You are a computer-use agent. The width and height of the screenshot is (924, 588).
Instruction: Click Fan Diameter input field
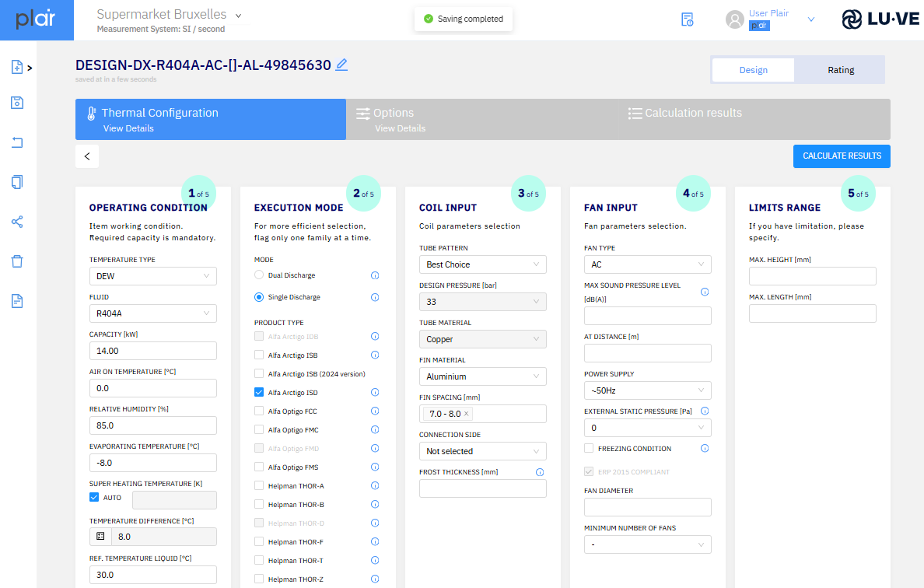(x=648, y=507)
